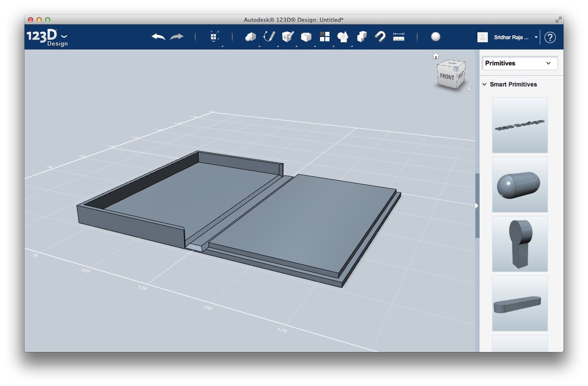Open the Primitives category dropdown
The width and height of the screenshot is (588, 386).
click(x=519, y=63)
